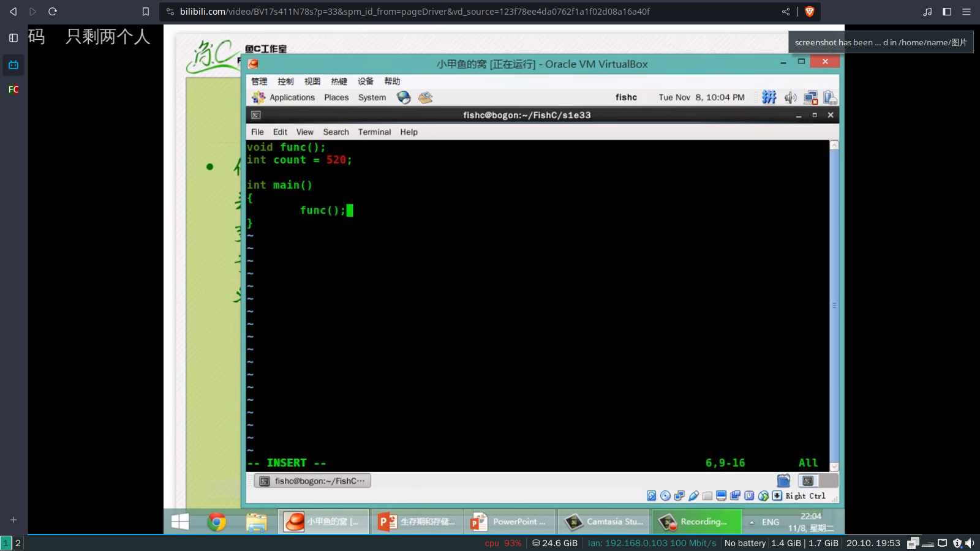Launch the mail/notes icon beside globe in GNOME panel
The width and height of the screenshot is (980, 551).
[x=426, y=97]
